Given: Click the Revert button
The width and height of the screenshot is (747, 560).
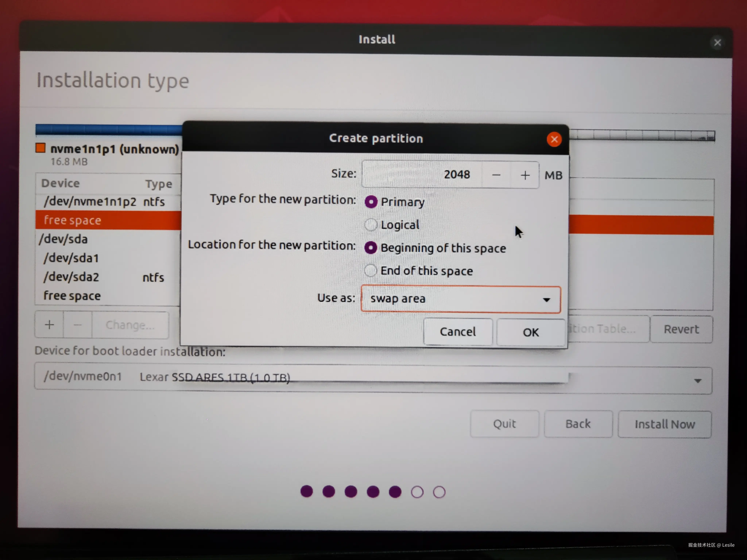Looking at the screenshot, I should [x=681, y=329].
